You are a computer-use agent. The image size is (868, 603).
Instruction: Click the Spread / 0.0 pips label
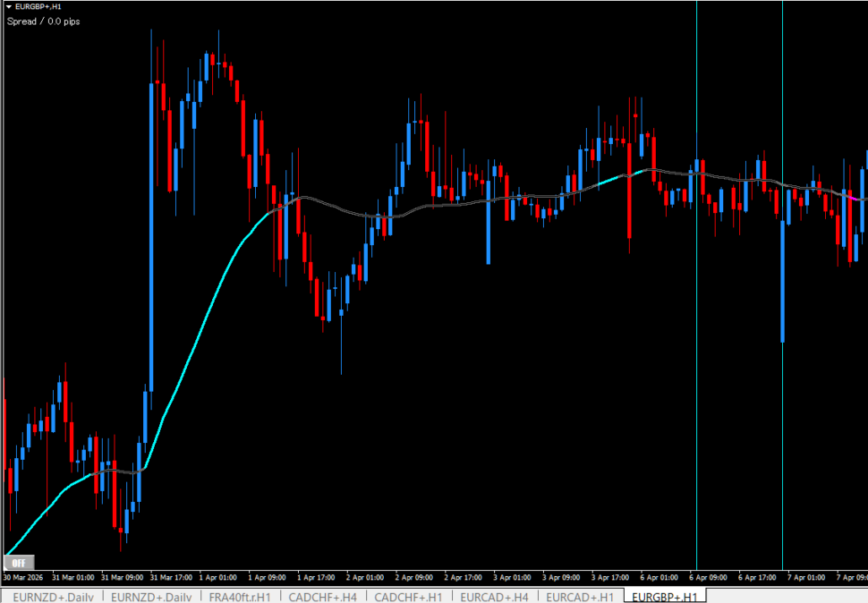[x=43, y=21]
